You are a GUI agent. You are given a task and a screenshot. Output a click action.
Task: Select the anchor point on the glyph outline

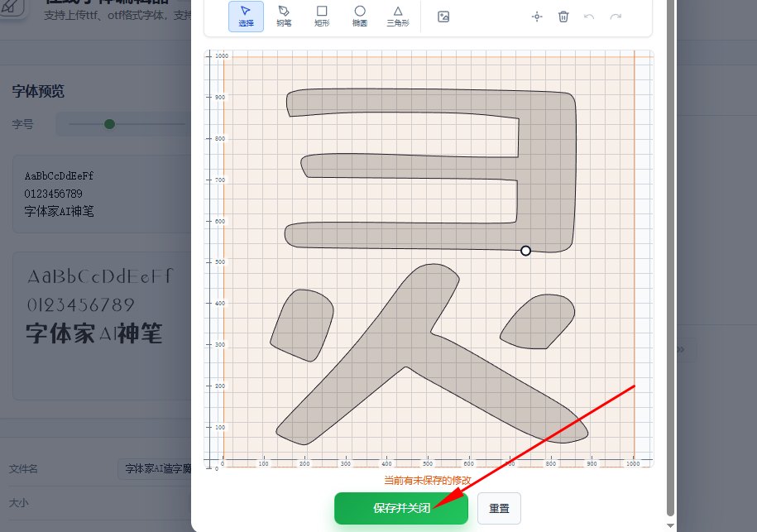coord(525,250)
